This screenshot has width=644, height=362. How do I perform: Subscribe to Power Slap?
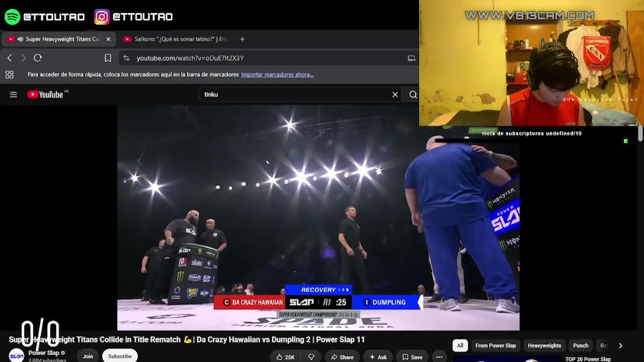pos(120,356)
